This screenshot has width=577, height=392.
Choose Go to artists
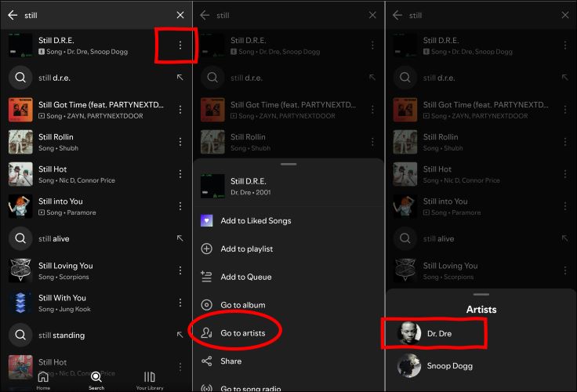coord(288,333)
